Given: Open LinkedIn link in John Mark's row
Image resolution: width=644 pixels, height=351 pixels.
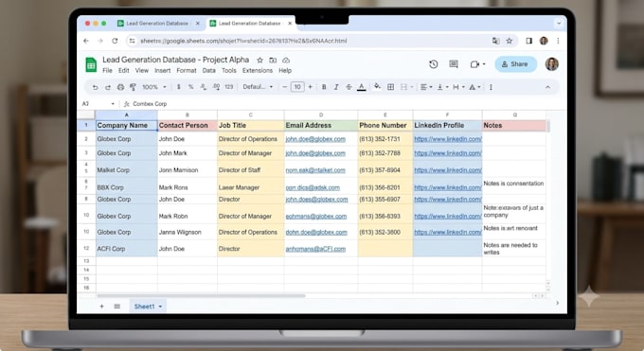Looking at the screenshot, I should click(448, 153).
